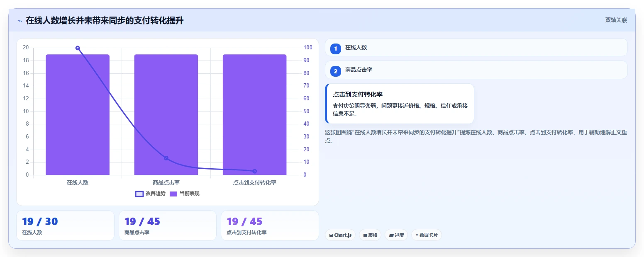This screenshot has width=644, height=257.
Task: Click the line point at the chart's top-left
Action: pos(78,48)
